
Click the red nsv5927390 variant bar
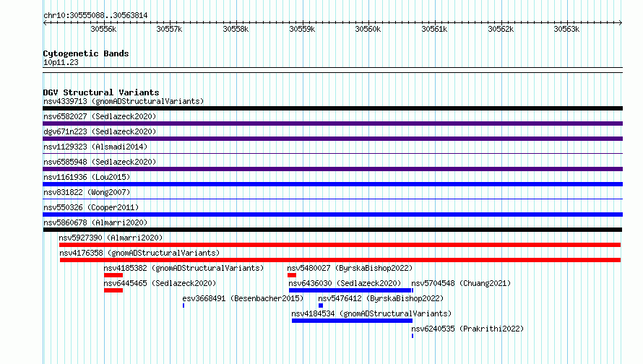[340, 245]
